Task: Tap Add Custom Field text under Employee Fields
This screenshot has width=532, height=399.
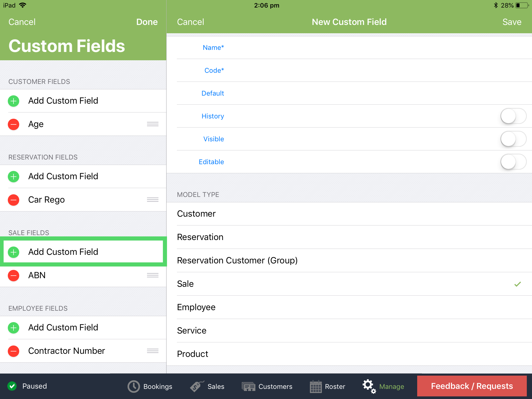Action: coord(63,328)
